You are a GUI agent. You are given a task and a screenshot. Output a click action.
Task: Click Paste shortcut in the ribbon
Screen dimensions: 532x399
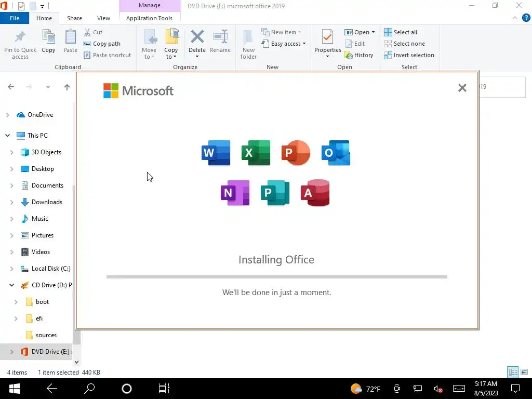tap(107, 55)
